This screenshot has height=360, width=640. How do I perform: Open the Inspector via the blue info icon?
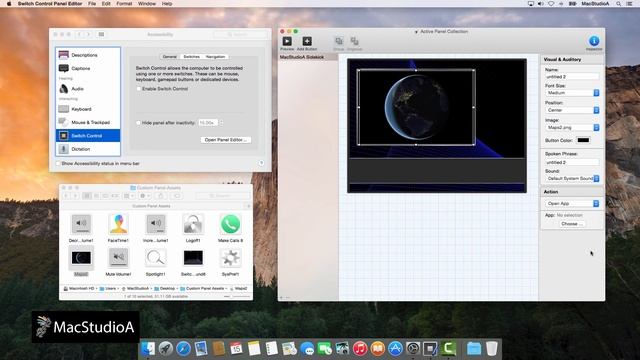[594, 41]
